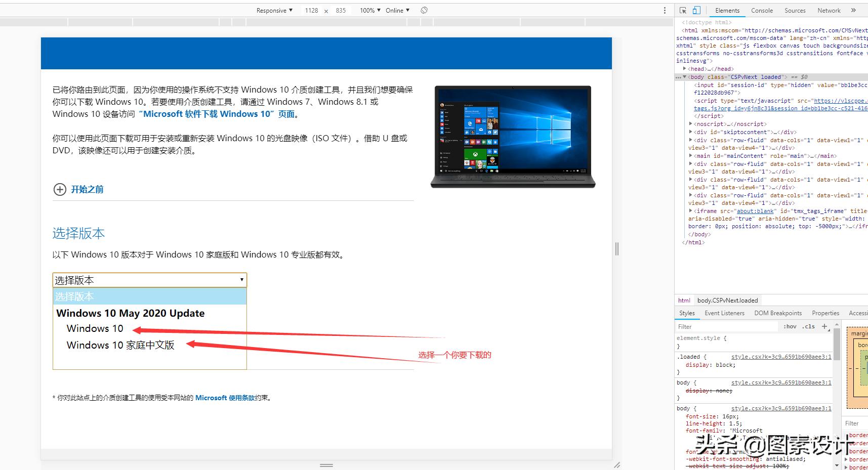The height and width of the screenshot is (470, 868).
Task: Toggle the device toolbar icon
Action: click(696, 10)
